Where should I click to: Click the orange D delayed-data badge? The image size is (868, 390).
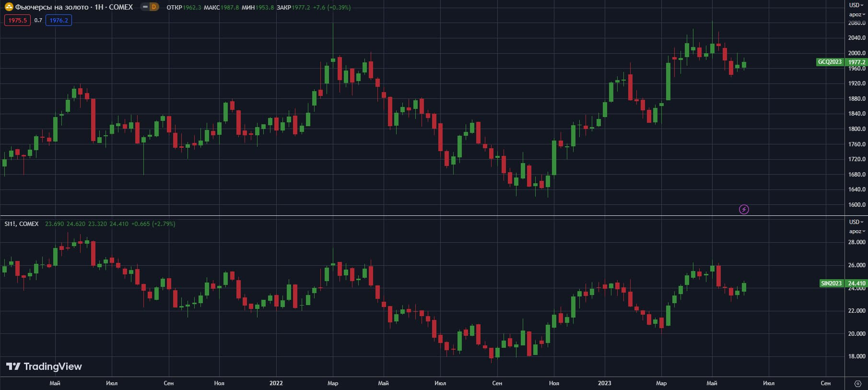[154, 7]
